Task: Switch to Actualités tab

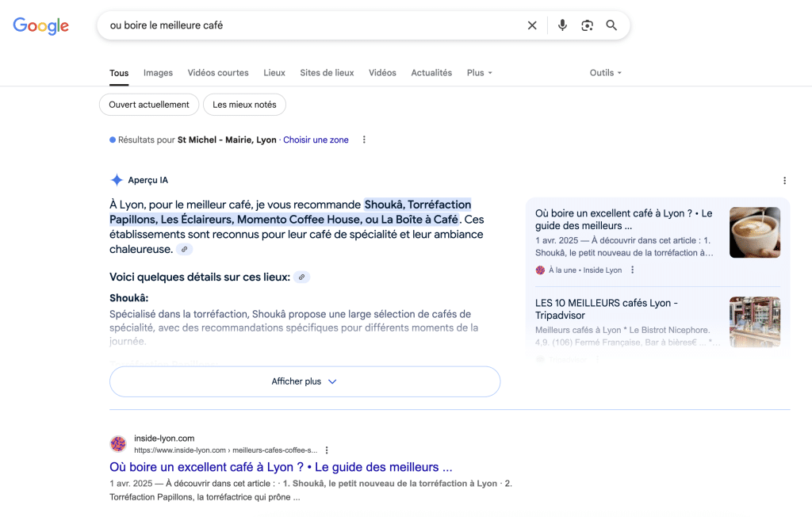Action: (431, 73)
